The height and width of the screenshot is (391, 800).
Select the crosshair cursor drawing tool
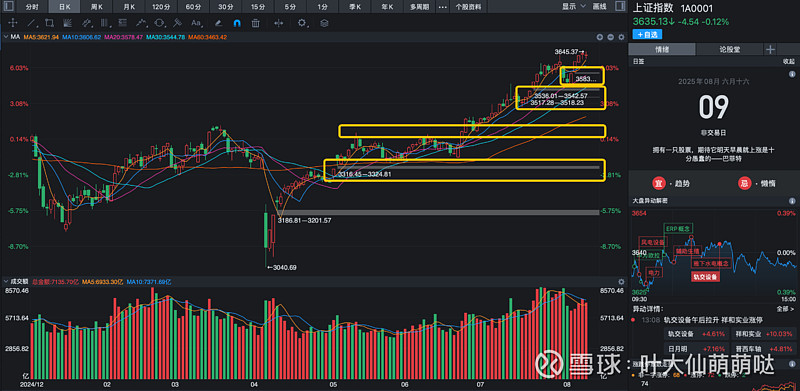pyautogui.click(x=13, y=22)
